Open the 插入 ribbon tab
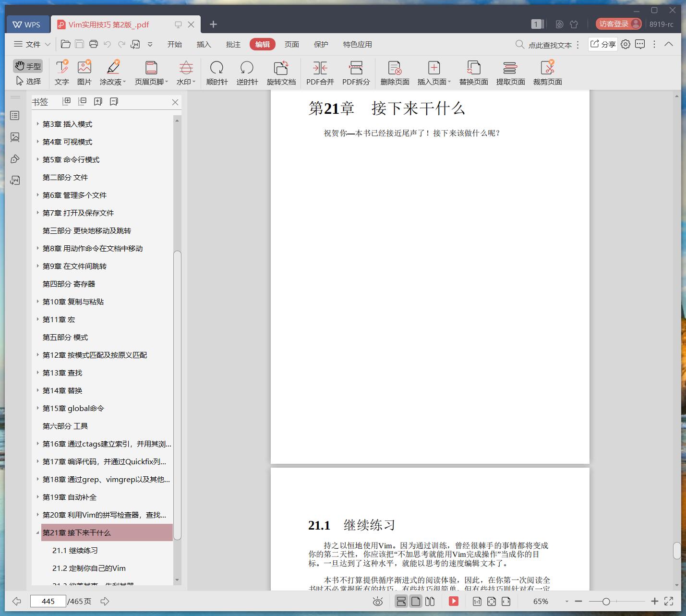The image size is (686, 616). (x=204, y=44)
